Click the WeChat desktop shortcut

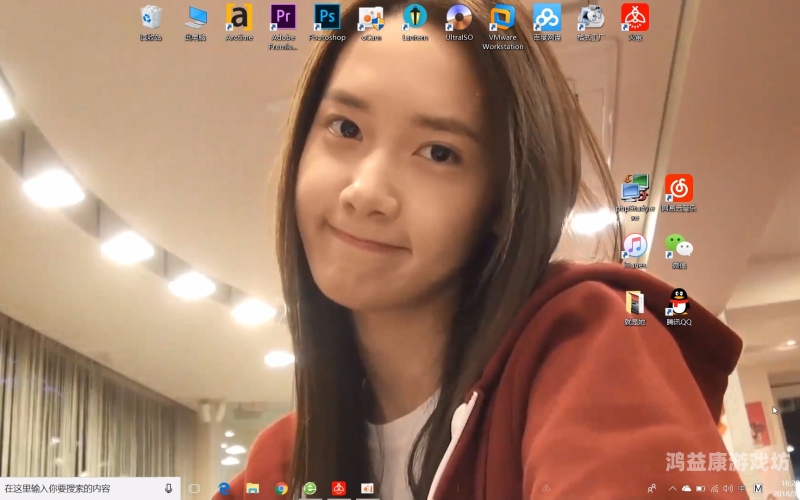679,251
